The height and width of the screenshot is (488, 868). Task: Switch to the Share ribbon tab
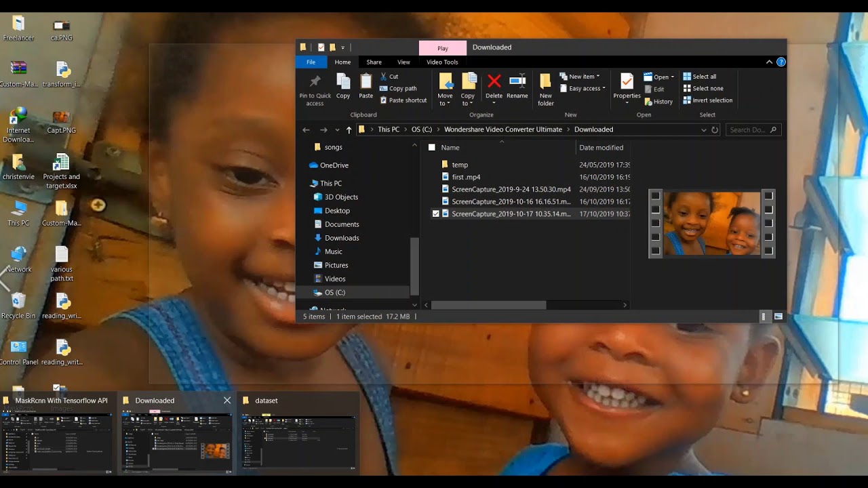click(374, 62)
